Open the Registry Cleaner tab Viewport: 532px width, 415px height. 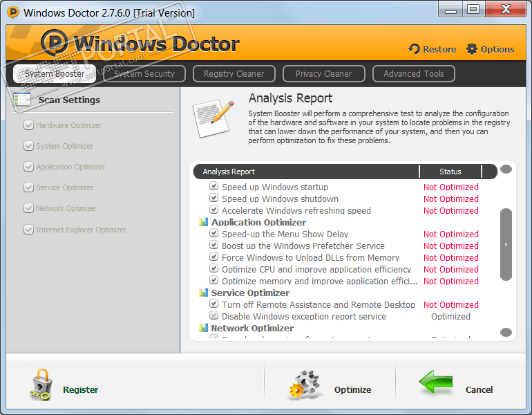[234, 74]
